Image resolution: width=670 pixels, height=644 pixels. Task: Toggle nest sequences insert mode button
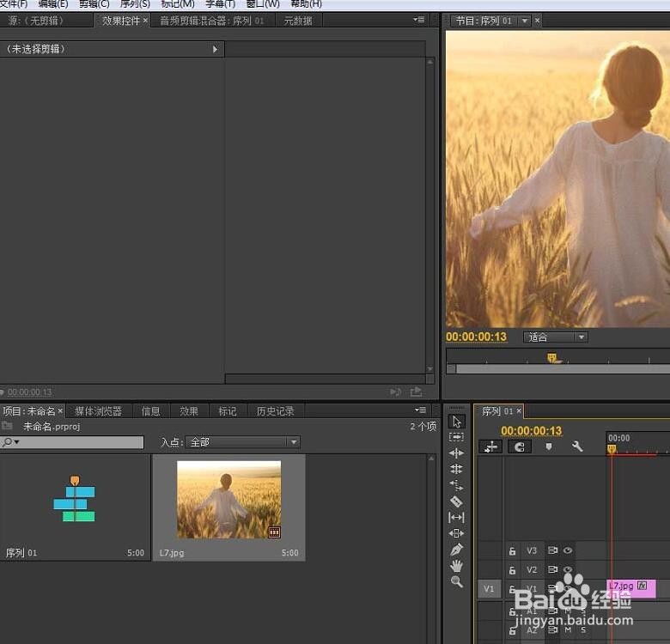490,447
